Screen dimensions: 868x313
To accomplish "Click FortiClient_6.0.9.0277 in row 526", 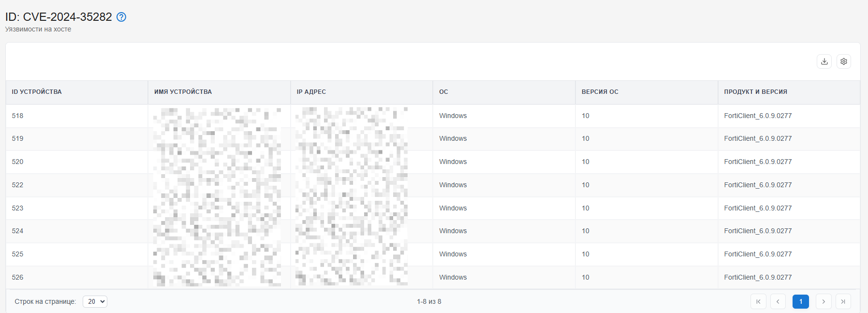I will pyautogui.click(x=758, y=277).
